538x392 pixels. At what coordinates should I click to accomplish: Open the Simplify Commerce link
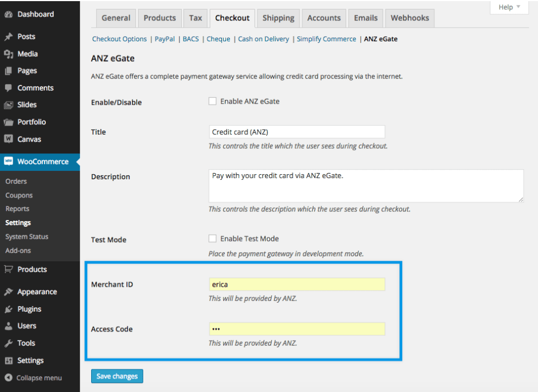pyautogui.click(x=326, y=39)
